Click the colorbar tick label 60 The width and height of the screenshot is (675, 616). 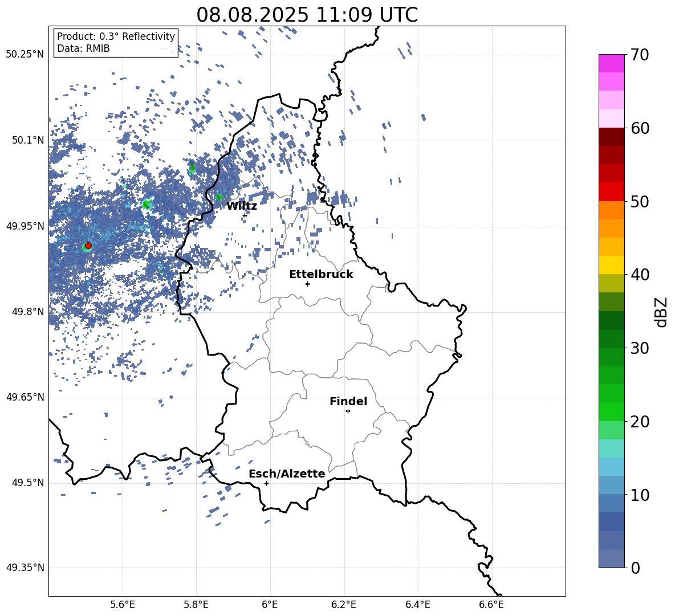[640, 128]
